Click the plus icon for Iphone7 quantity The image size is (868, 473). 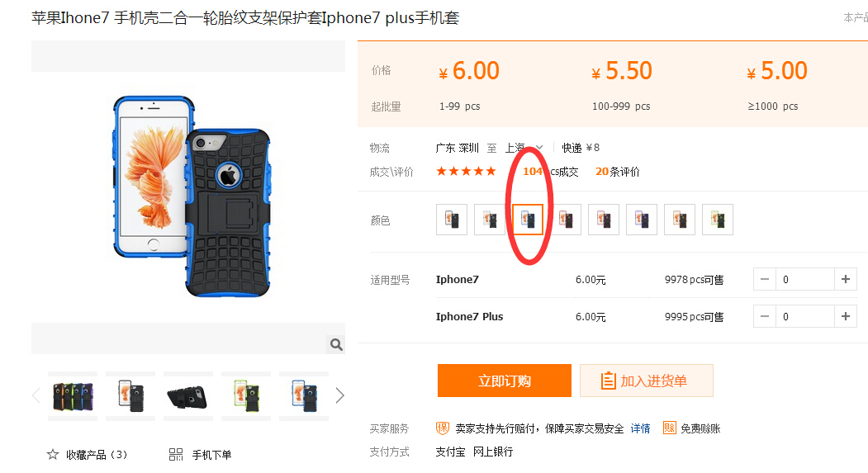(x=846, y=279)
